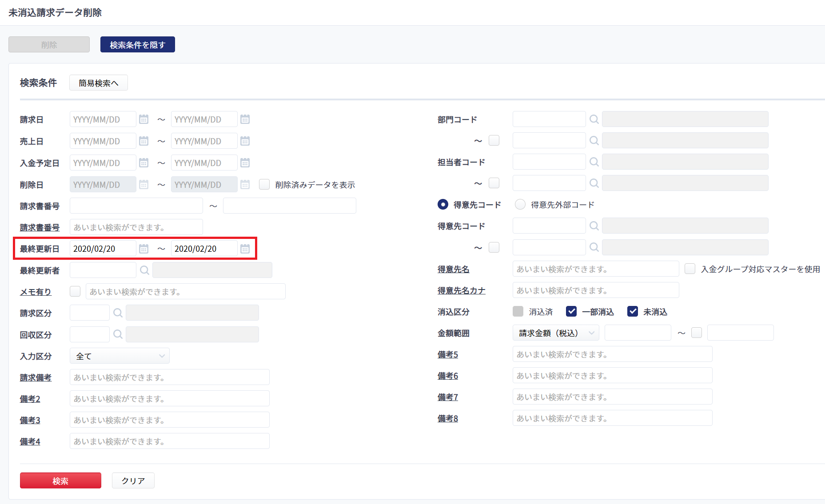The image size is (825, 504).
Task: Switch to 簡易検索へ
Action: (99, 83)
